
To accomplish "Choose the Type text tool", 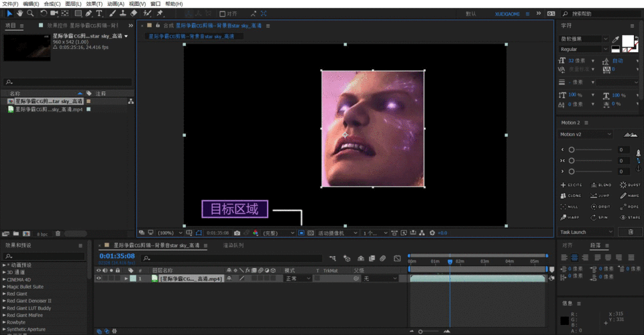I will click(x=99, y=13).
